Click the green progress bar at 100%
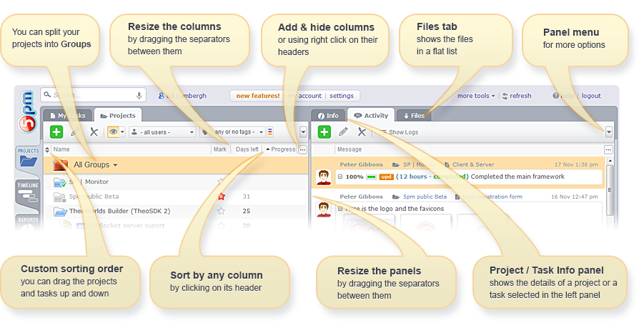Screen dimensions: 644x328 [x=372, y=177]
